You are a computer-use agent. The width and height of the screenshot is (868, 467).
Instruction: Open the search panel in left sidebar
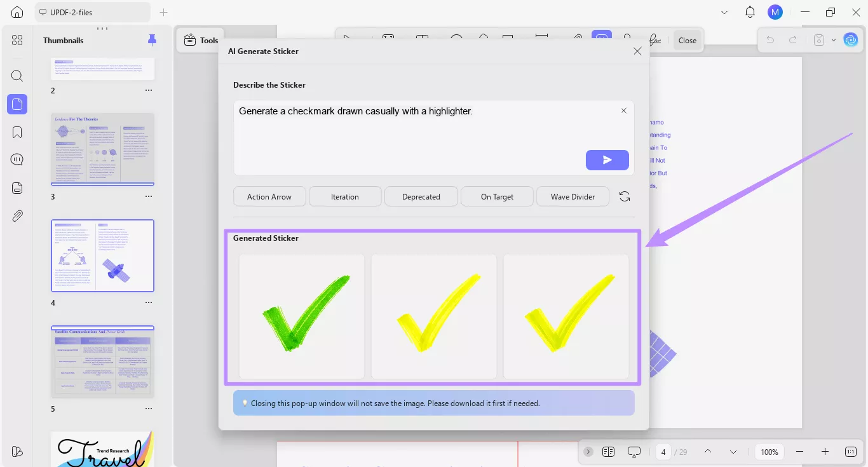point(17,76)
